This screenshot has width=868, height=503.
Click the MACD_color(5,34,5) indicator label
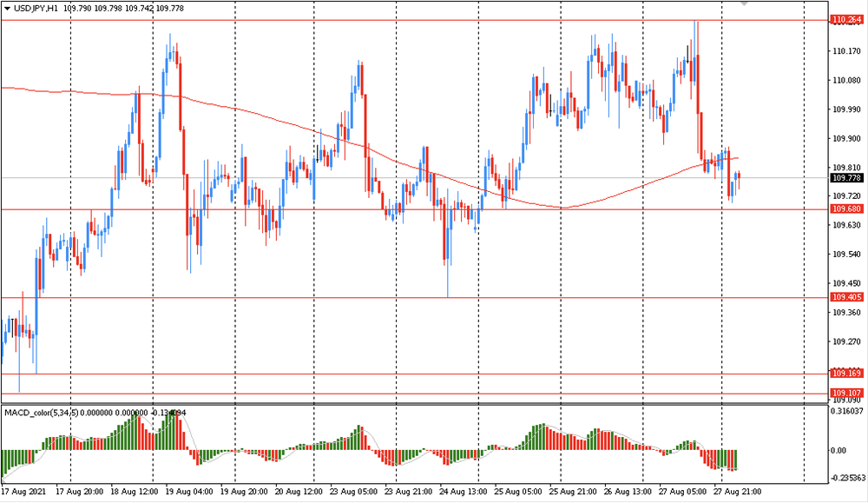pyautogui.click(x=42, y=413)
